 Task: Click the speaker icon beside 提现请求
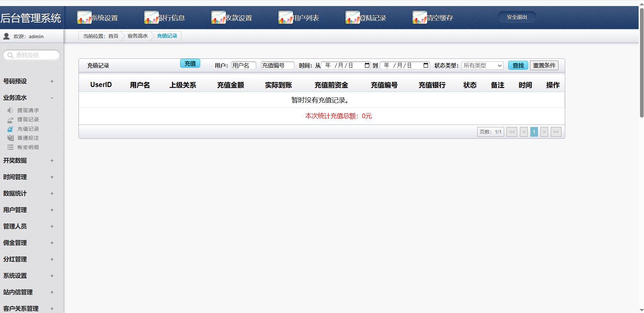10,110
